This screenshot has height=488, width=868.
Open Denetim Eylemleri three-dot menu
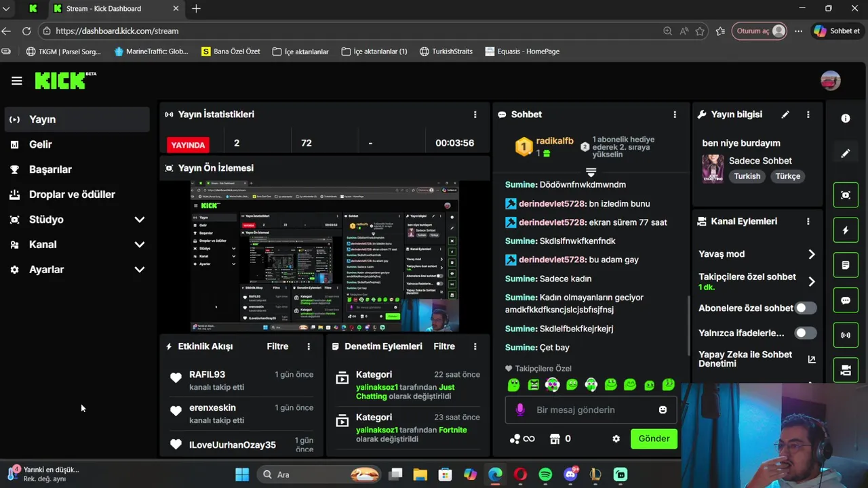(x=475, y=346)
